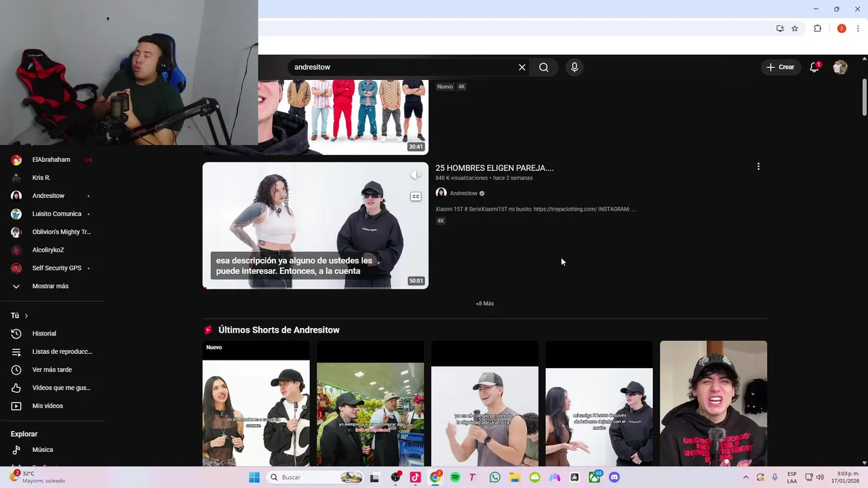Open WhatsApp from taskbar
868x488 pixels.
(x=495, y=477)
